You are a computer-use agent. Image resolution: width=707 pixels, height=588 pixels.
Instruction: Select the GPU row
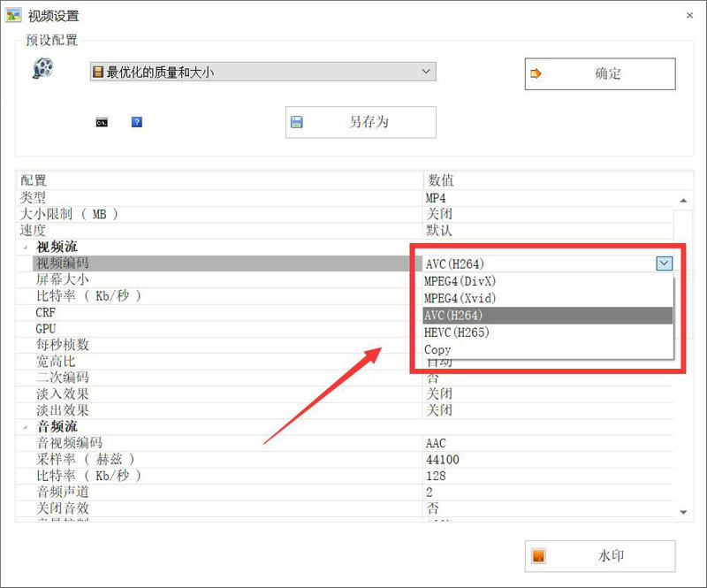tap(219, 329)
